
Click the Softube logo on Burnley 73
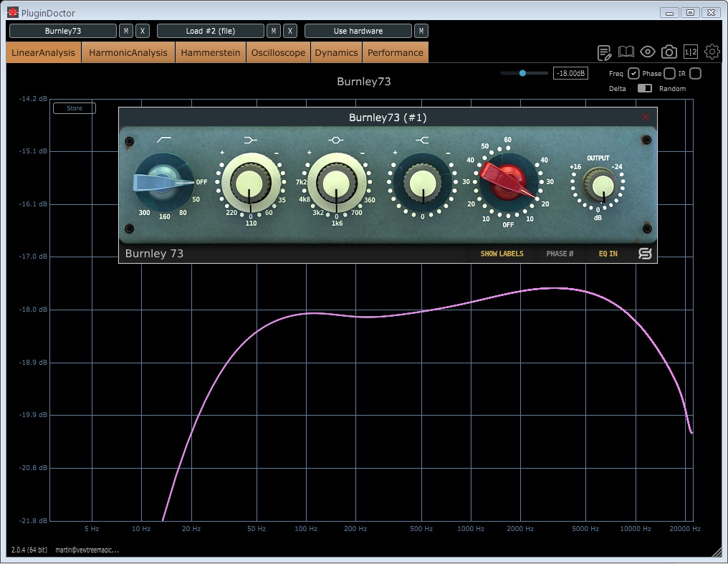[x=643, y=254]
